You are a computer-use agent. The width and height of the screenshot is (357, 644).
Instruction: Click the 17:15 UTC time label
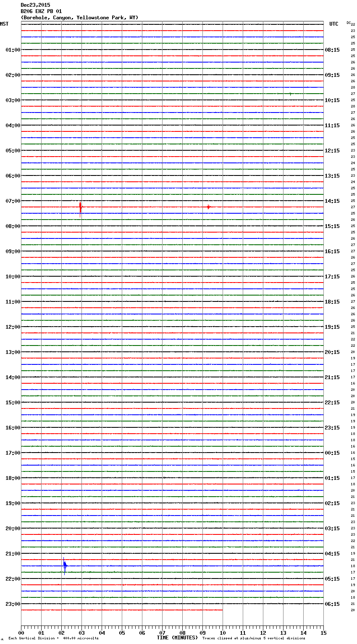click(x=332, y=277)
